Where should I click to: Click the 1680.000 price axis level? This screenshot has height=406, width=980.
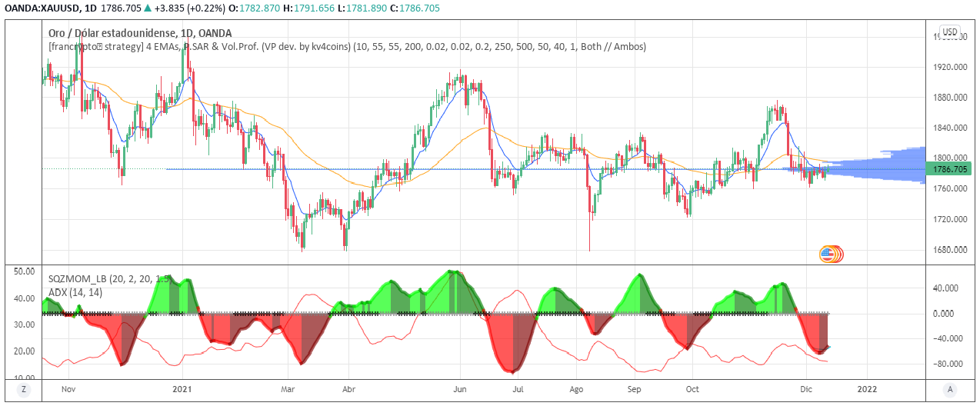point(950,250)
